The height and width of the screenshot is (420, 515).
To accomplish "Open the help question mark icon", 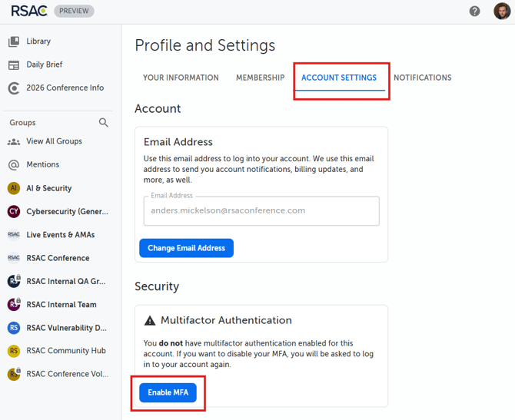I will coord(475,11).
